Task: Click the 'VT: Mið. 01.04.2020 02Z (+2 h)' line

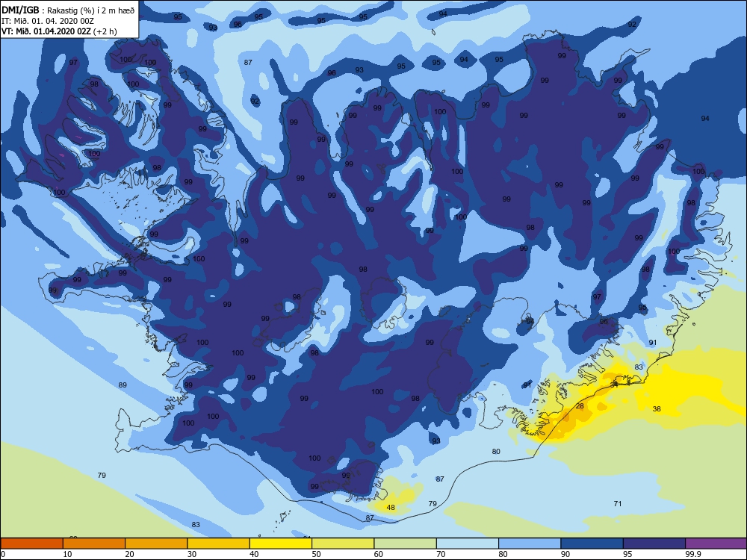Action: pos(59,31)
